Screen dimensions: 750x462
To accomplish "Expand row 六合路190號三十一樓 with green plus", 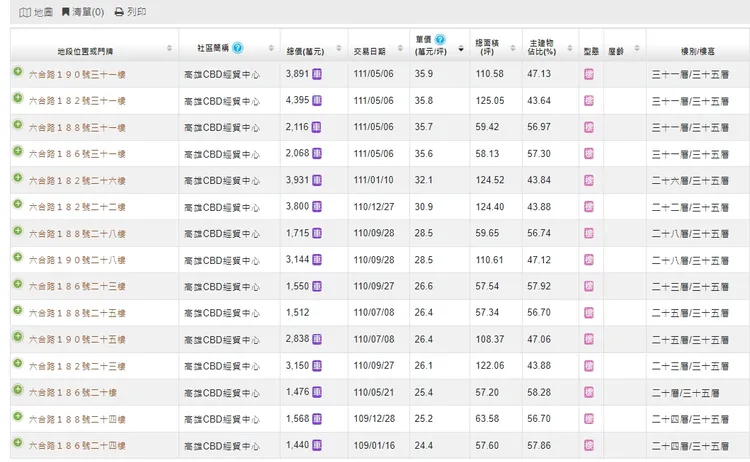I will coord(18,72).
